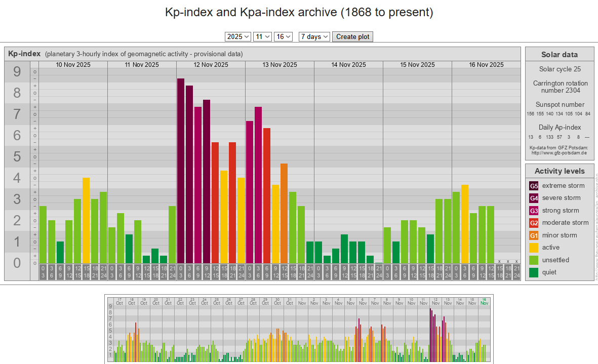The height and width of the screenshot is (364, 598).
Task: Select the '13 Nov 2025' day header
Action: 280,65
